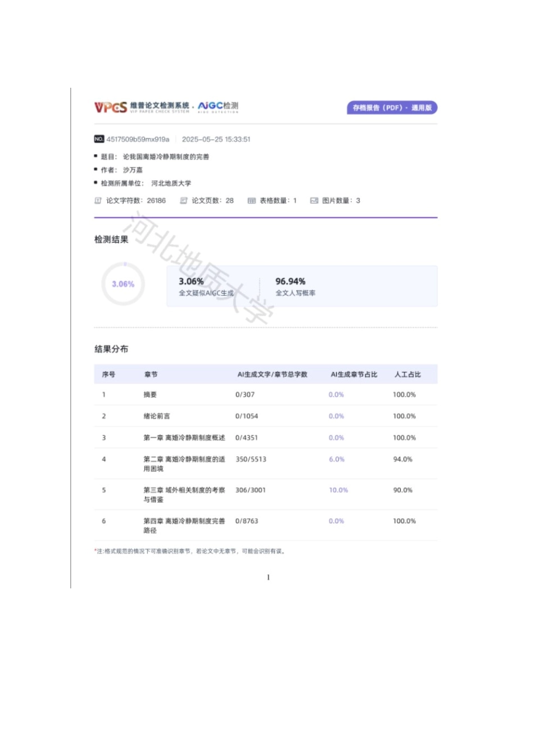The image size is (534, 756).
Task: Select the 0.0% value for 摘要 row
Action: [336, 395]
